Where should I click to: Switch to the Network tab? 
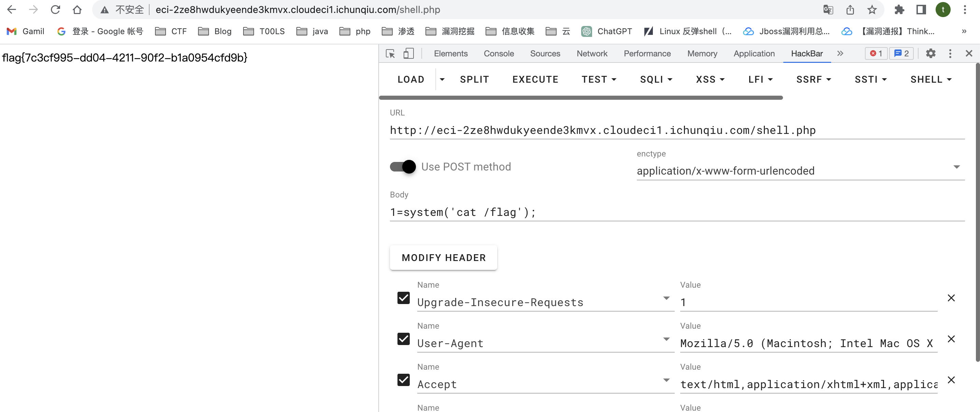[x=592, y=54]
